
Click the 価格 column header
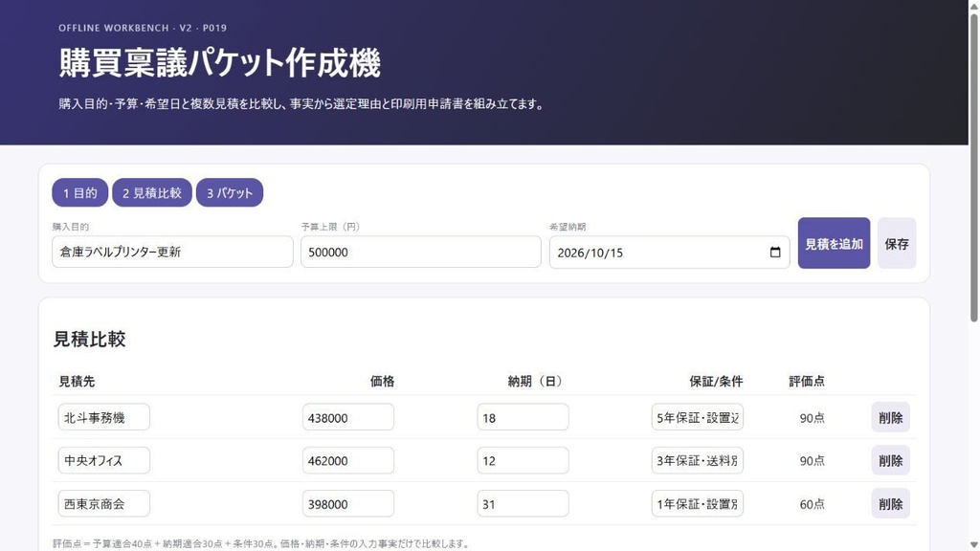point(382,381)
